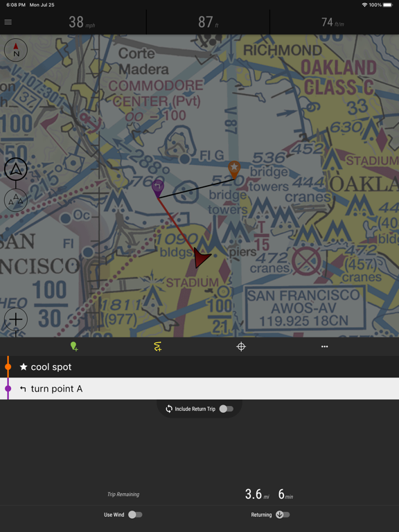Tap the turn icon beside turn point A

[23, 389]
